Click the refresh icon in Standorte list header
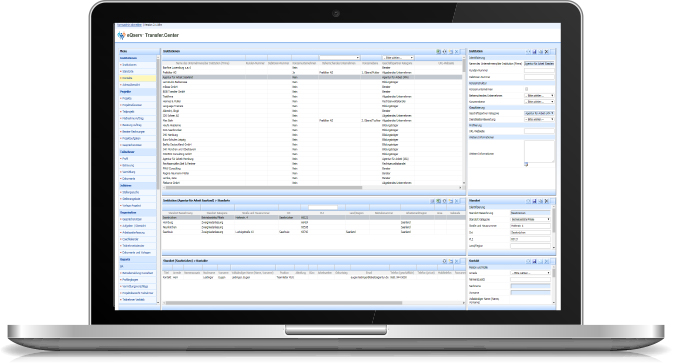673x364 pixels. pyautogui.click(x=445, y=201)
